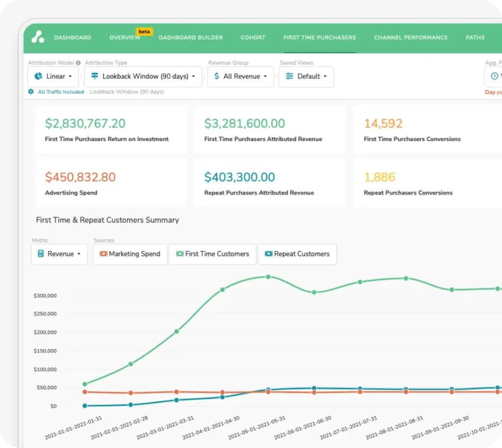Click the peak green data point at 2021-05
502x448 pixels.
pos(268,277)
